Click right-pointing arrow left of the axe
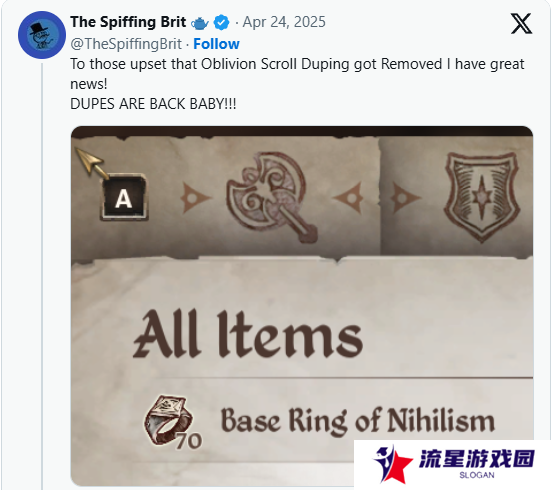This screenshot has height=490, width=554. point(195,197)
